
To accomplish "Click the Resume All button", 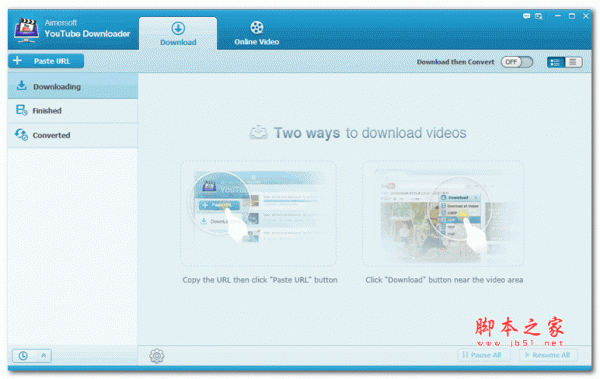I will [548, 355].
